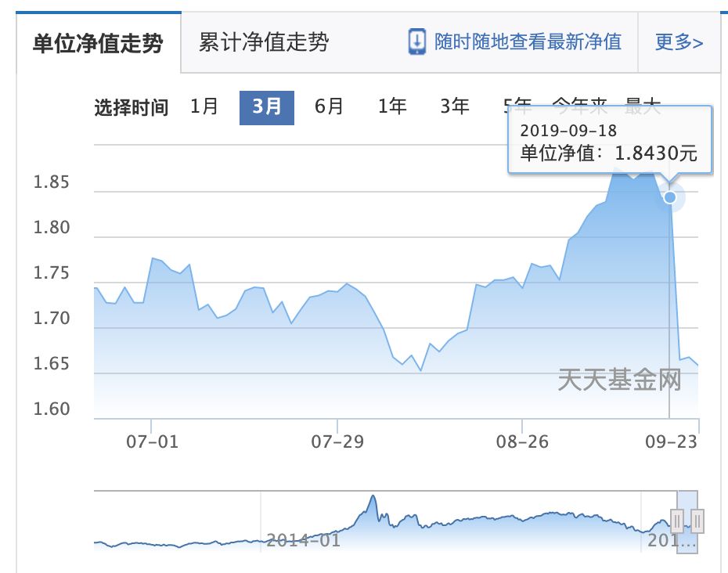728x573 pixels.
Task: Click the 2014-01 navigator timeline label
Action: 303,540
